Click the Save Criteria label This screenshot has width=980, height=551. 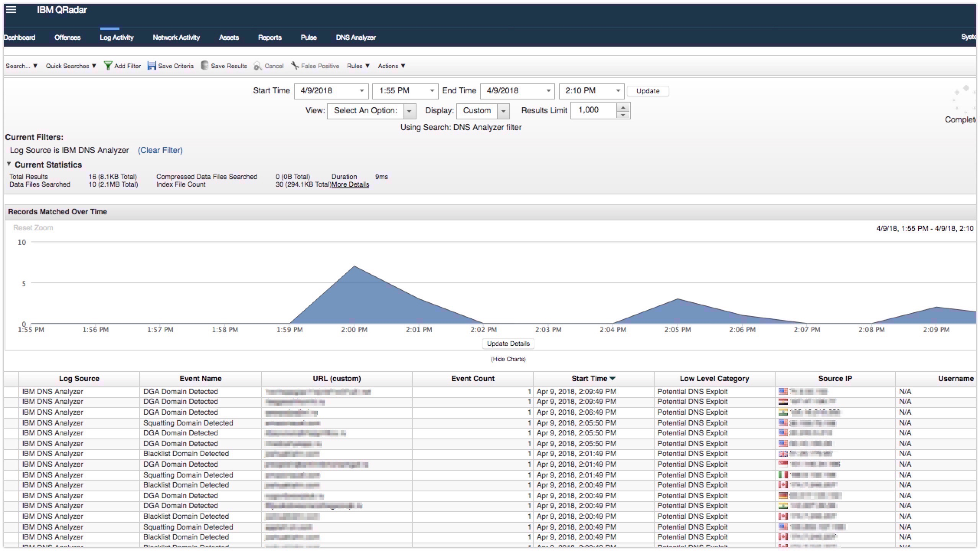[x=176, y=66]
